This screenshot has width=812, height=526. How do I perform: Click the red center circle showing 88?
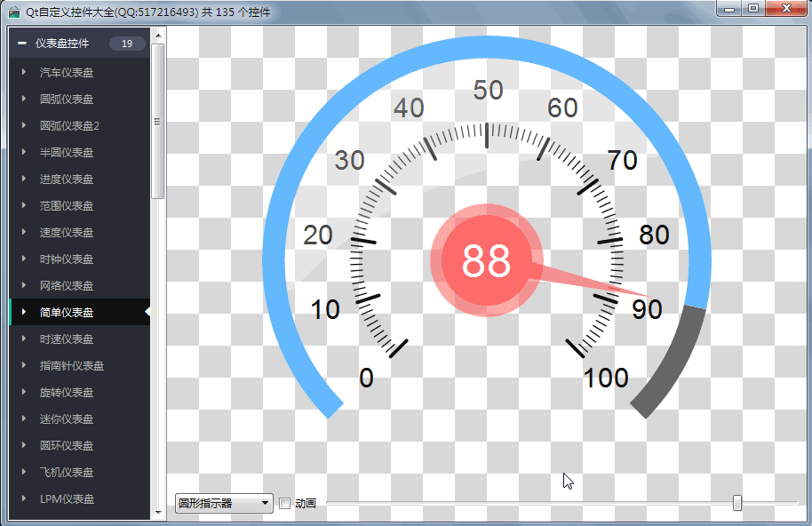tap(486, 261)
